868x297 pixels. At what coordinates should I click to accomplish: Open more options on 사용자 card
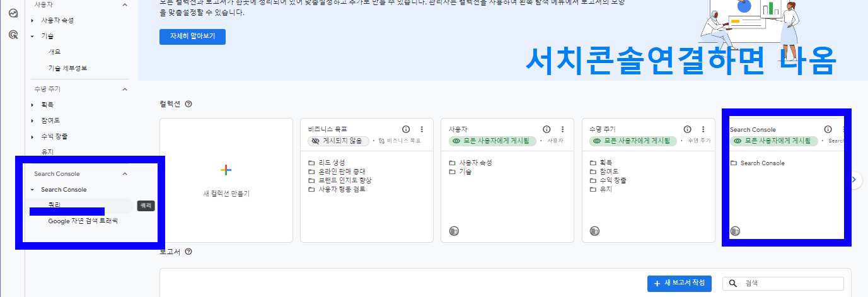coord(562,129)
